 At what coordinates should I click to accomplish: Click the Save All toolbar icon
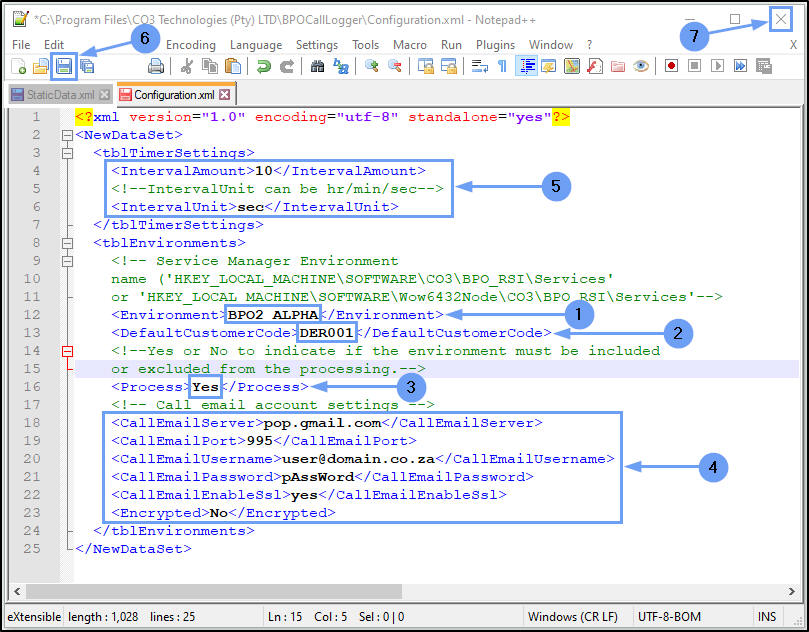point(87,66)
